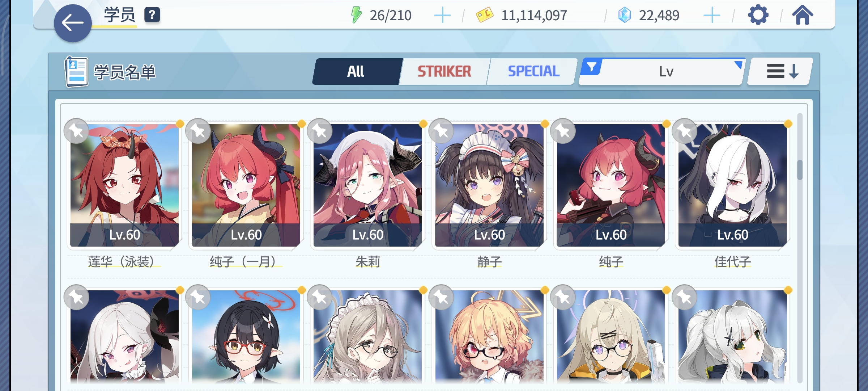The width and height of the screenshot is (868, 391).
Task: Click the blue filter funnel icon
Action: pos(592,67)
